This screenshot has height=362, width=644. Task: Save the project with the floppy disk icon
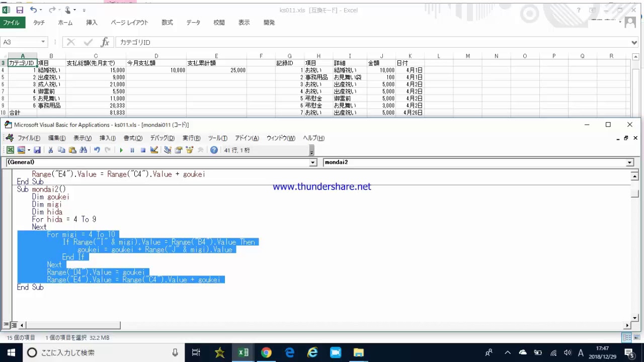(37, 150)
